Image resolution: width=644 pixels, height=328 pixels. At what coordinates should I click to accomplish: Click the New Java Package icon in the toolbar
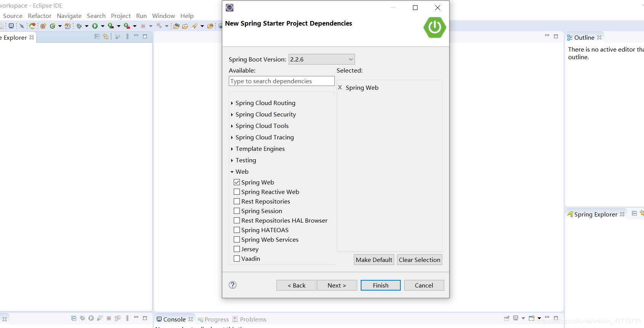pyautogui.click(x=43, y=26)
